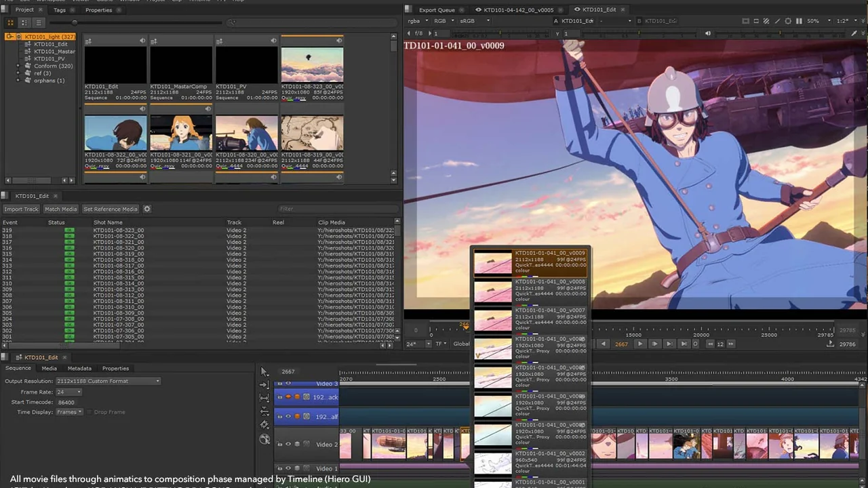Screen dimensions: 868x488
Task: Select the Project tab
Action: point(24,10)
